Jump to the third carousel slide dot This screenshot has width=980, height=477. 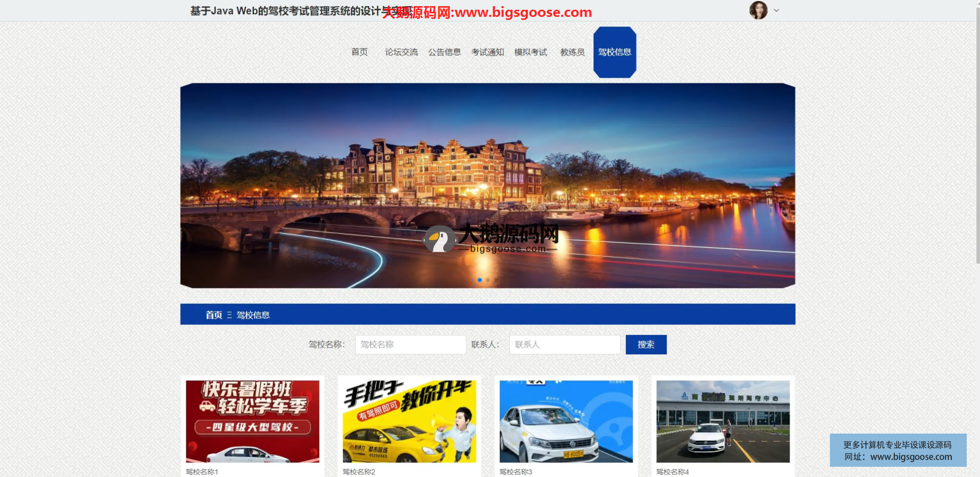click(x=496, y=280)
